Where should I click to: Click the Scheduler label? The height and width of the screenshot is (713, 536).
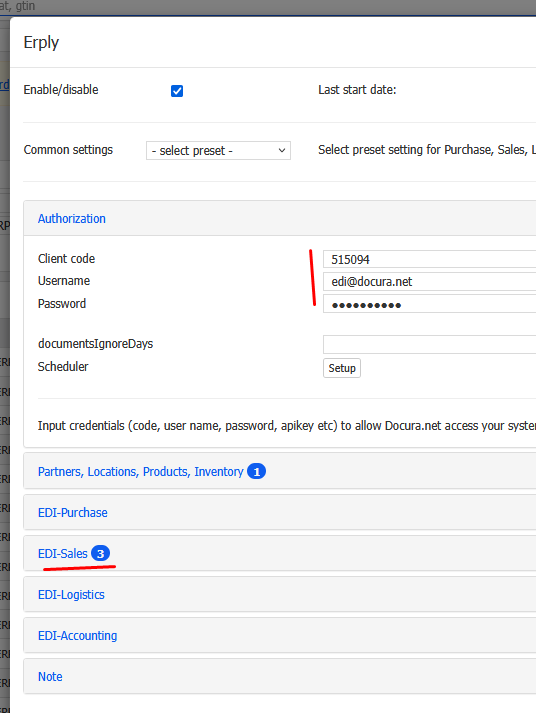63,367
